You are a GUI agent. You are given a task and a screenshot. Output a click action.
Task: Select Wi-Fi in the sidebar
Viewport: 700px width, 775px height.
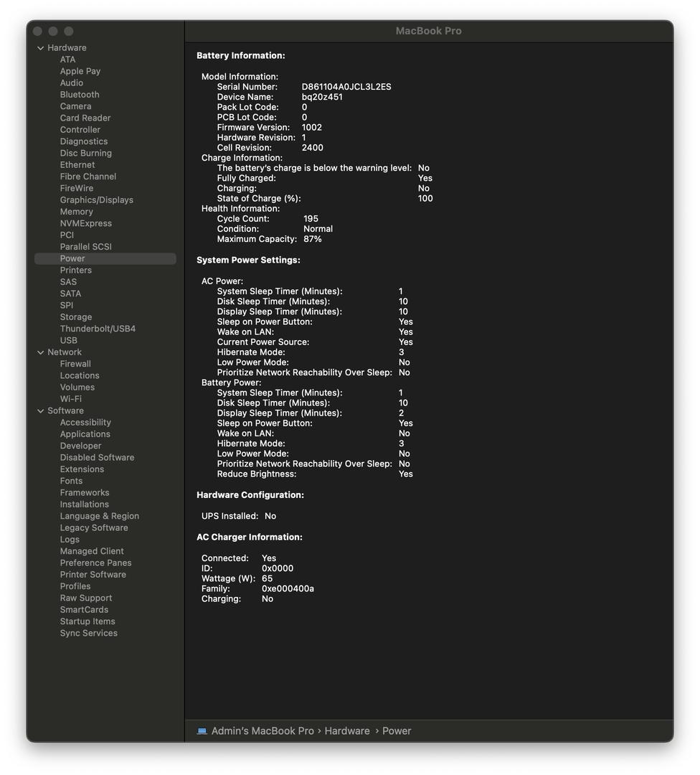coord(70,399)
